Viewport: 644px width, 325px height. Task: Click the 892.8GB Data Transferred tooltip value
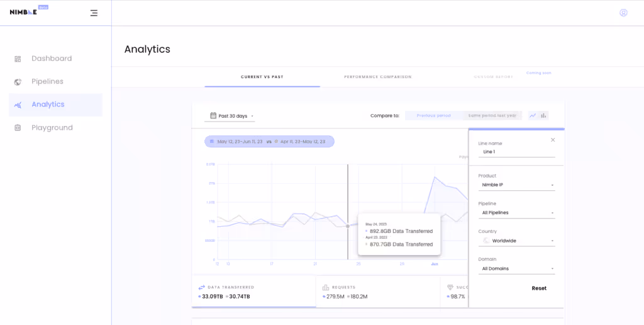coord(401,231)
